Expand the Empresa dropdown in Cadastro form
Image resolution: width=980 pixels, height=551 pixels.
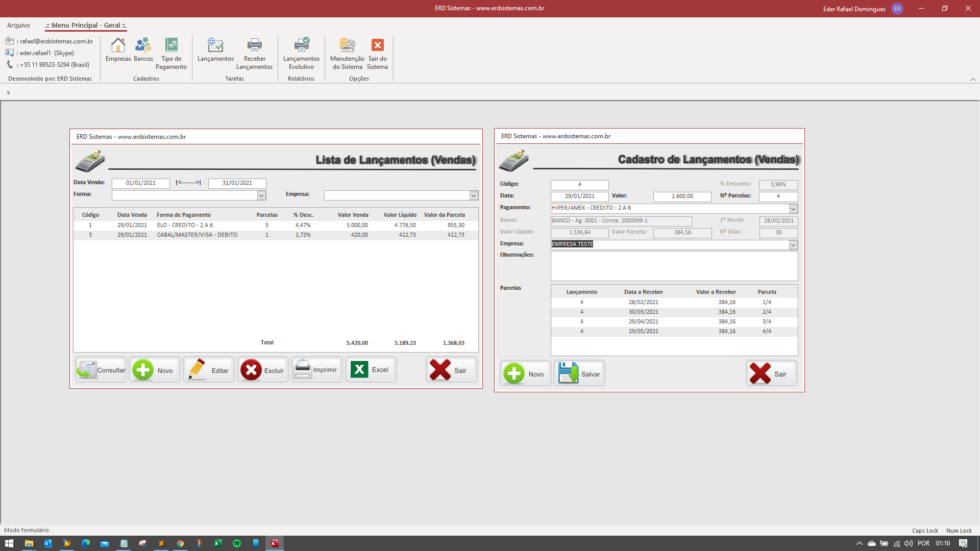[x=793, y=245]
